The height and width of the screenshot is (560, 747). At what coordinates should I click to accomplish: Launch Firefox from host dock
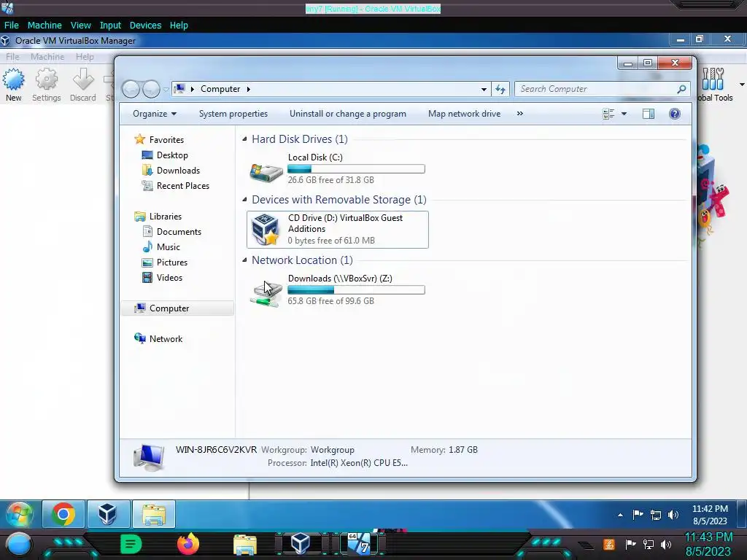[187, 544]
